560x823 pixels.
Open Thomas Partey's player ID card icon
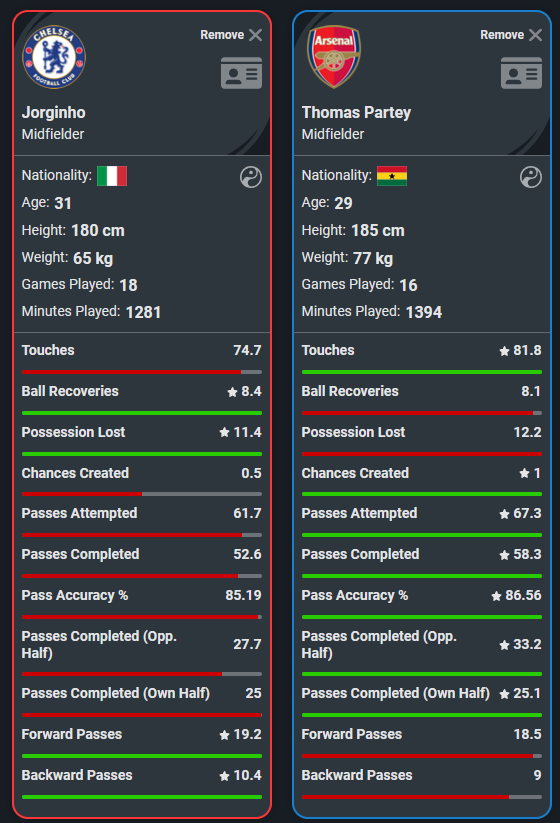point(521,73)
